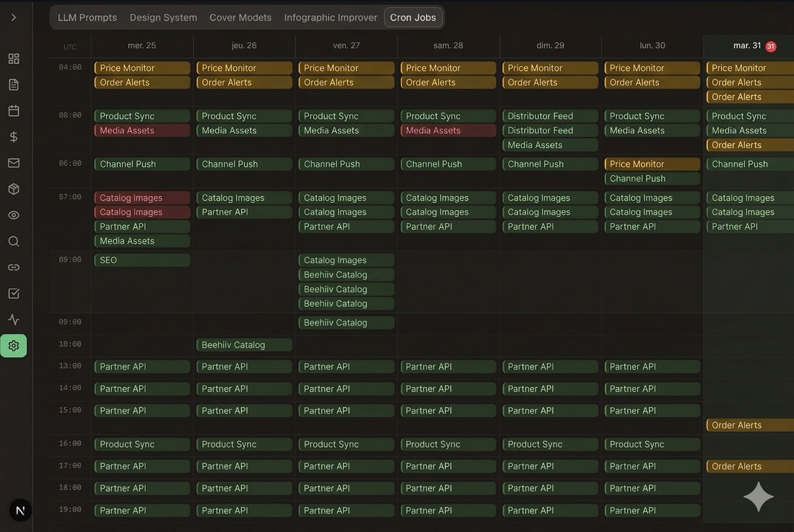Open the red Media Assets job on mer. 25
The image size is (794, 532).
pos(142,131)
